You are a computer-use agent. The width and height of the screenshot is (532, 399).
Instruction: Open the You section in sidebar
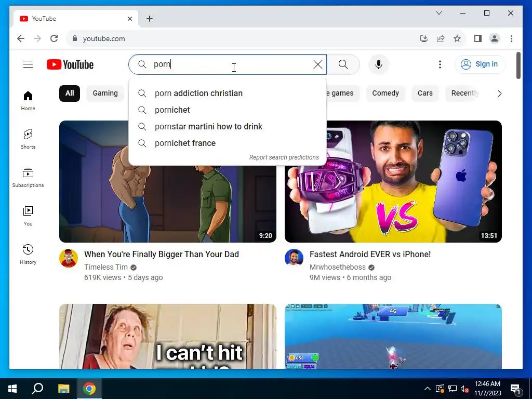pyautogui.click(x=28, y=216)
